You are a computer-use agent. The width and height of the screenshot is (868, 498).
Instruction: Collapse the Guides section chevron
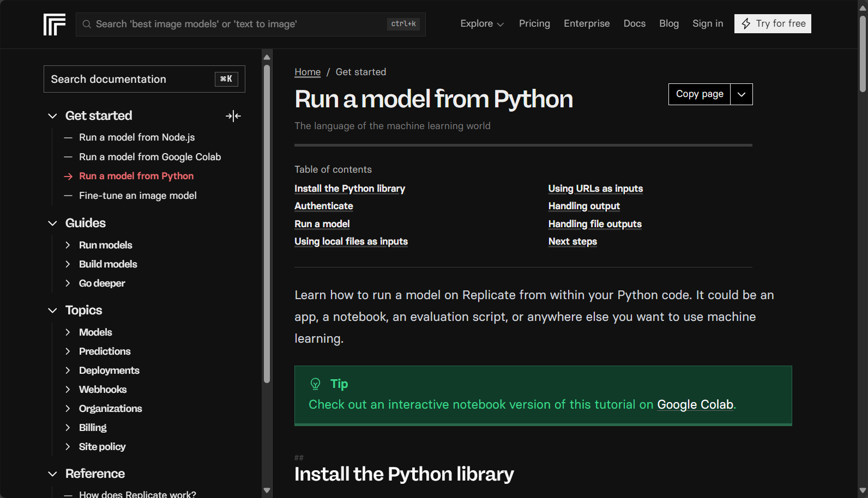[52, 223]
